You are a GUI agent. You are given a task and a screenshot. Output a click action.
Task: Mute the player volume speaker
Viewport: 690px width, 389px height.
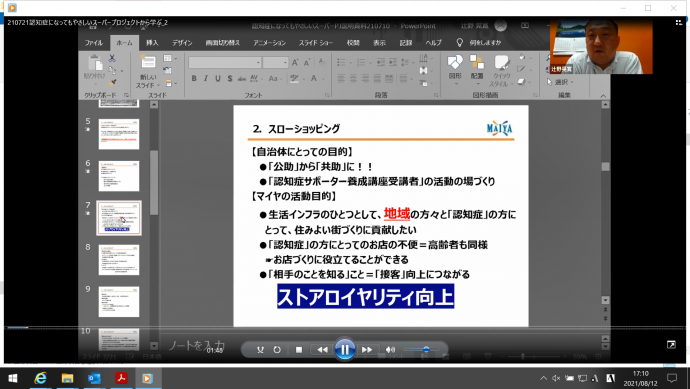tap(390, 350)
